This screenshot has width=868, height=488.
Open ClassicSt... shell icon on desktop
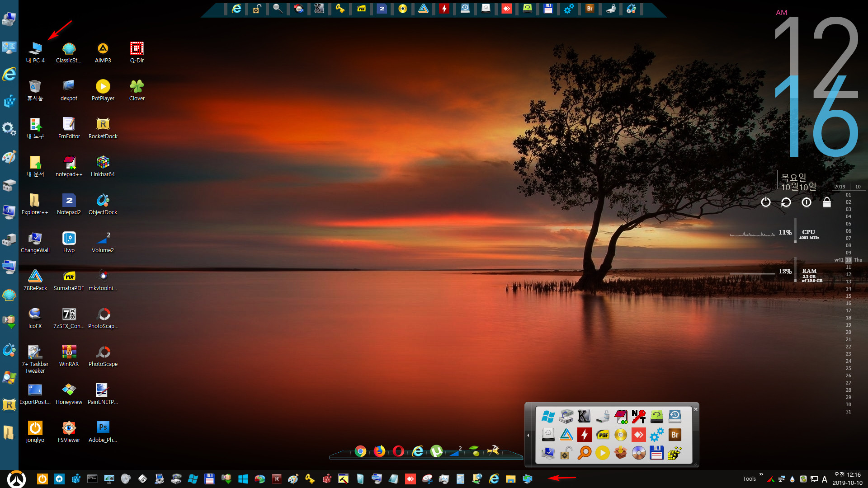69,52
